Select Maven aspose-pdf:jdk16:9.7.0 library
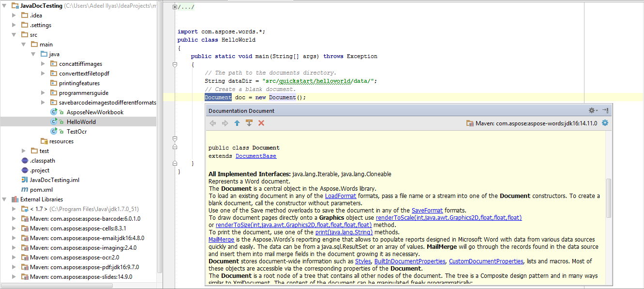 point(84,267)
